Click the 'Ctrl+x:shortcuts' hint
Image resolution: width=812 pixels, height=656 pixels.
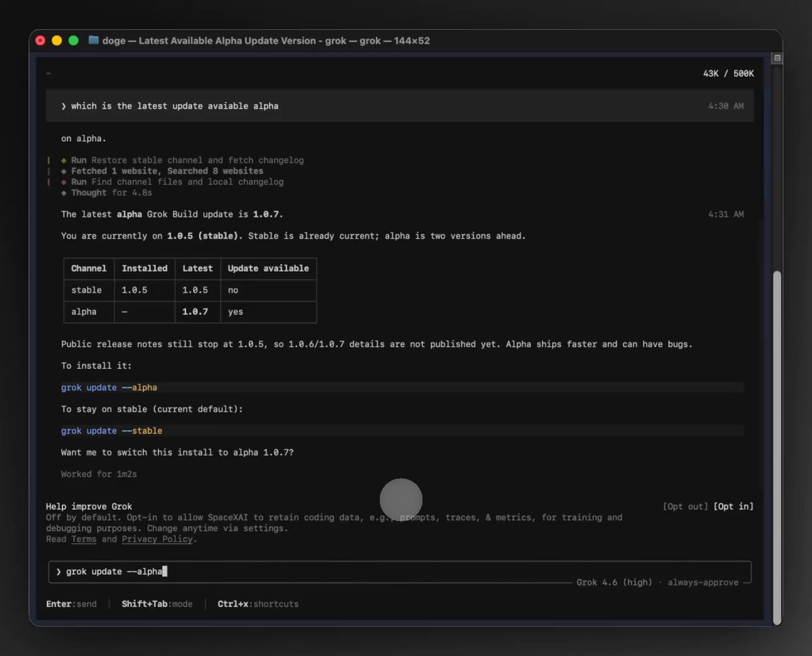[x=258, y=604]
